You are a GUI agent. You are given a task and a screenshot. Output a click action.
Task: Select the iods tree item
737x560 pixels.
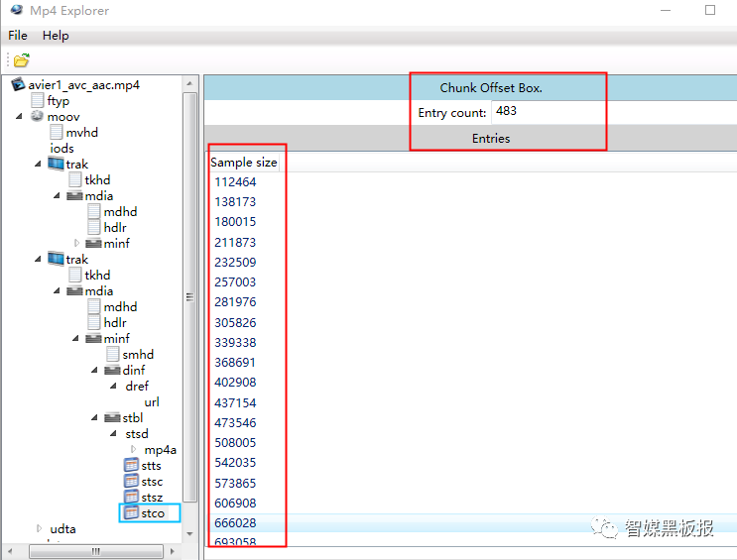coord(61,148)
